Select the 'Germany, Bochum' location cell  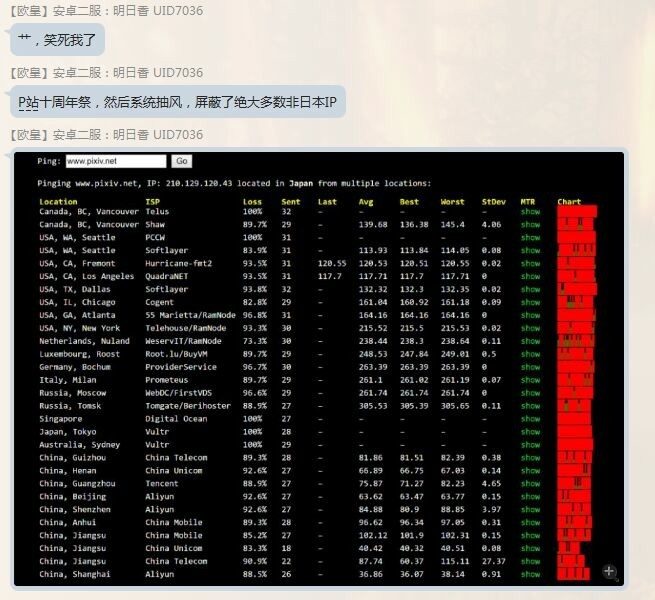[x=75, y=367]
